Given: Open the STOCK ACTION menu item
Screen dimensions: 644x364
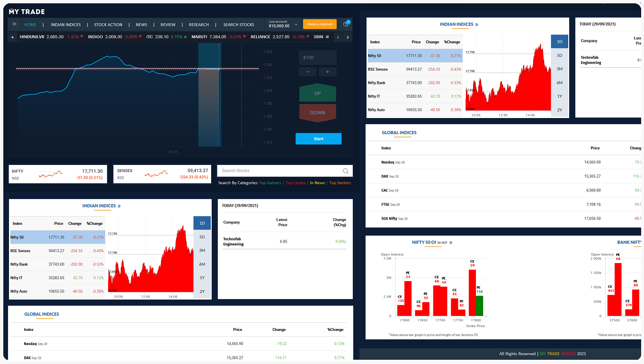Looking at the screenshot, I should pos(108,25).
